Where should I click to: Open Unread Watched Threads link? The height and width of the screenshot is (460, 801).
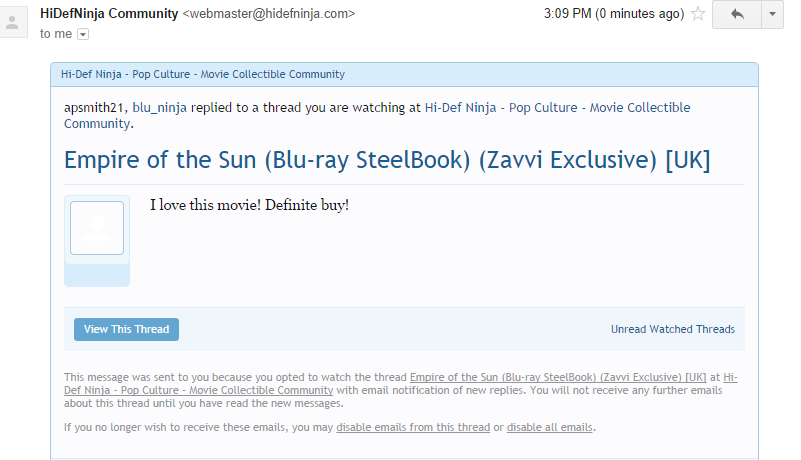tap(673, 329)
